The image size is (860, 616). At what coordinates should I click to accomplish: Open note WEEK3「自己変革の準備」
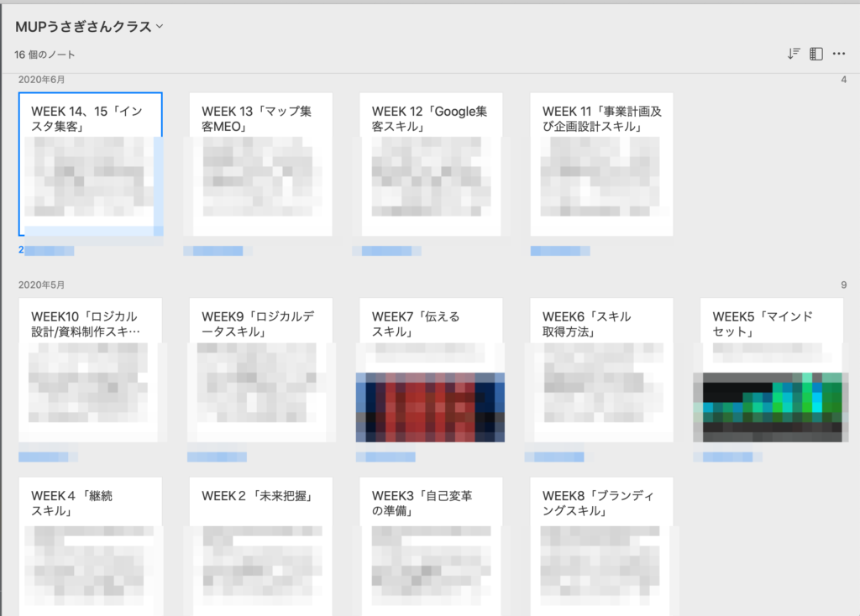click(431, 546)
